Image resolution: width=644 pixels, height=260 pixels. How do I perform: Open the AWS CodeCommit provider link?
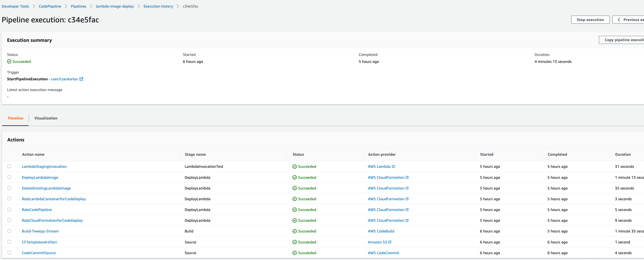tap(383, 253)
